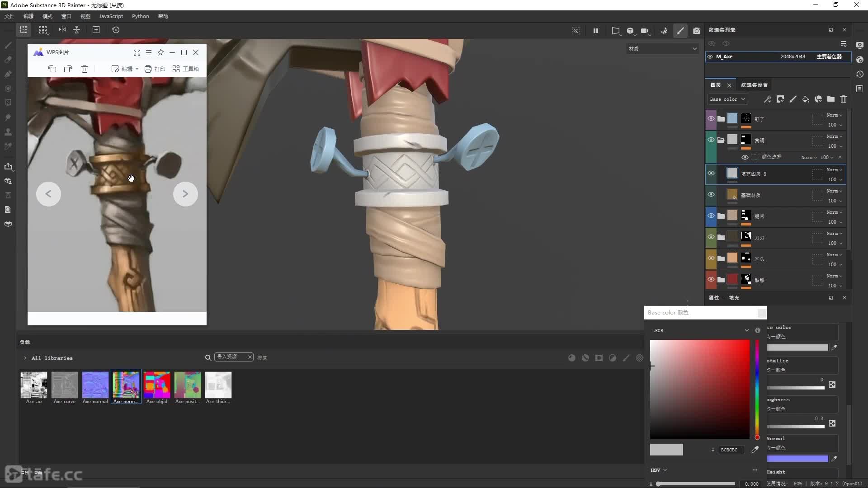Toggle symmetry tool in top toolbar

(62, 30)
